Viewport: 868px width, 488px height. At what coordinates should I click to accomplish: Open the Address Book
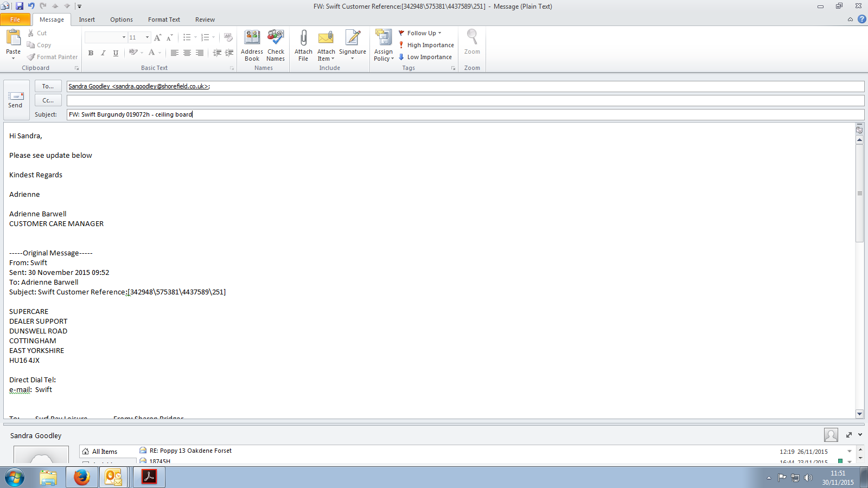point(252,46)
